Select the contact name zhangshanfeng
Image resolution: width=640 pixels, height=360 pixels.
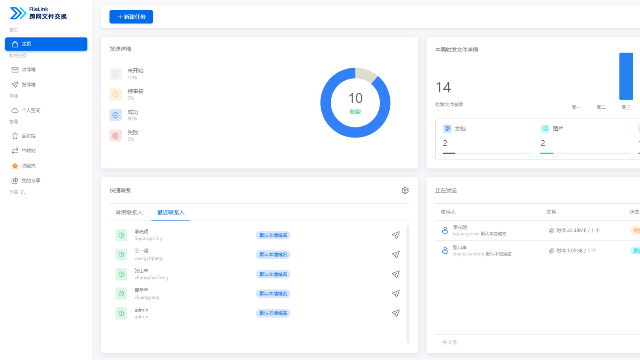click(x=151, y=278)
